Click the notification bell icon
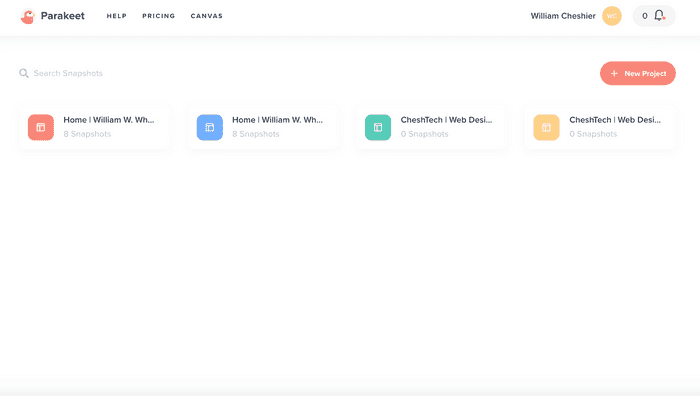This screenshot has width=700, height=396. click(x=659, y=16)
